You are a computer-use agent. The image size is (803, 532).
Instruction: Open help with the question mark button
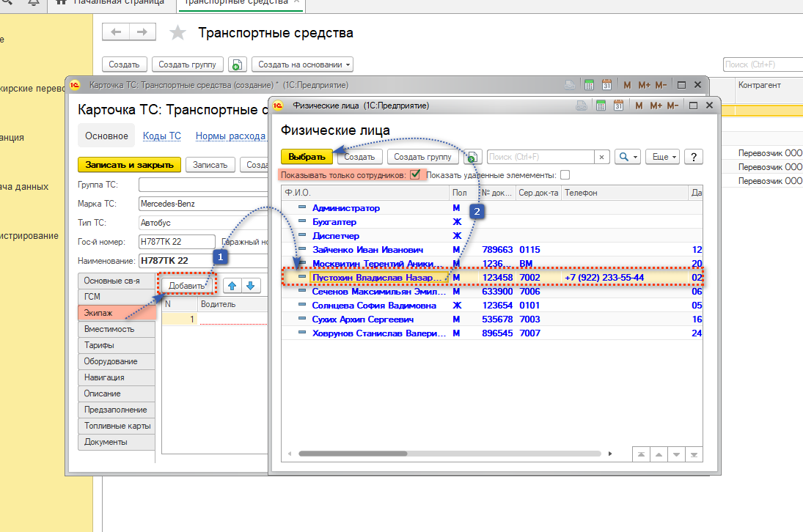[x=693, y=157]
